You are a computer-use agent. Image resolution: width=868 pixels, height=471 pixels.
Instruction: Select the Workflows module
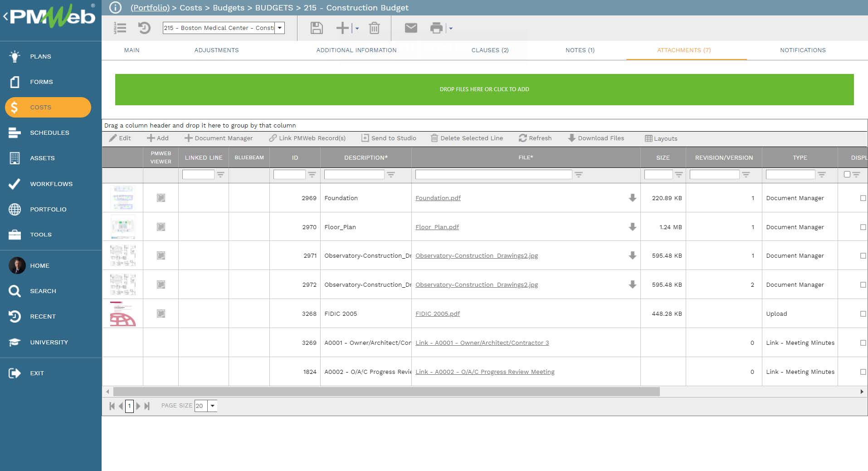(51, 184)
